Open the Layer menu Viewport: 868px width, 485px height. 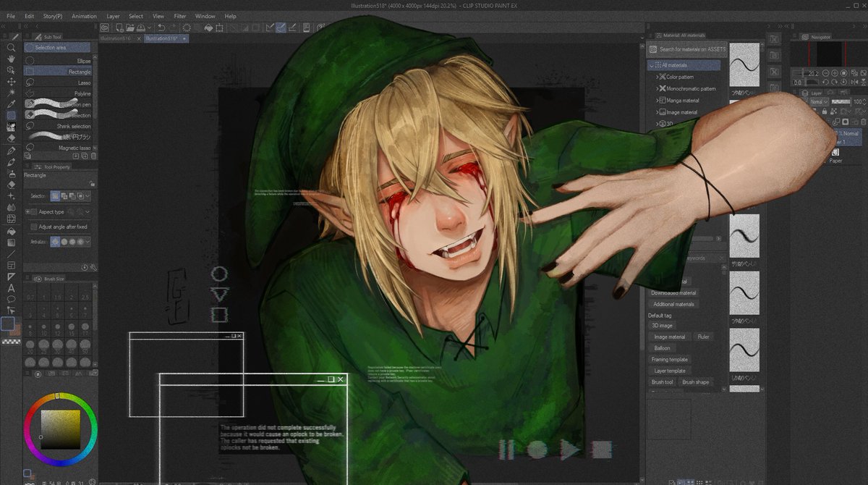114,16
